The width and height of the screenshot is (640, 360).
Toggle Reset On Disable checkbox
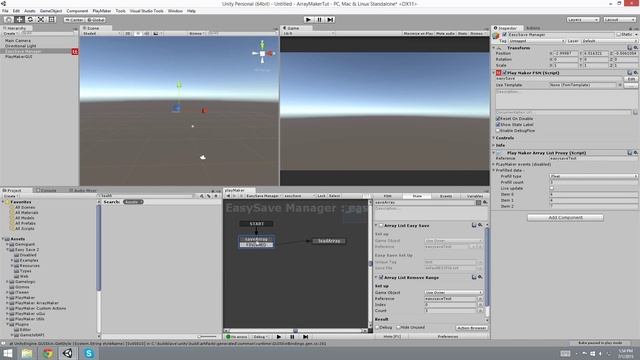tap(498, 118)
